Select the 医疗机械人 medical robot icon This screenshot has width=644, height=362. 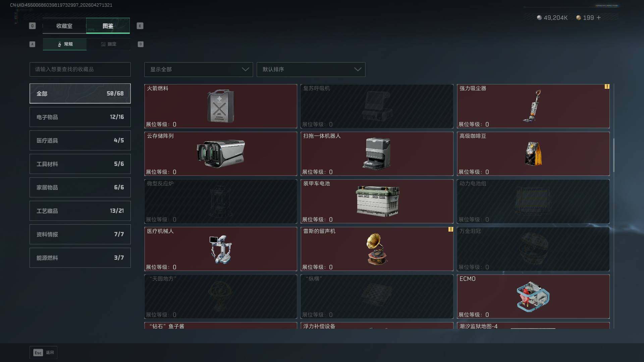(x=220, y=249)
